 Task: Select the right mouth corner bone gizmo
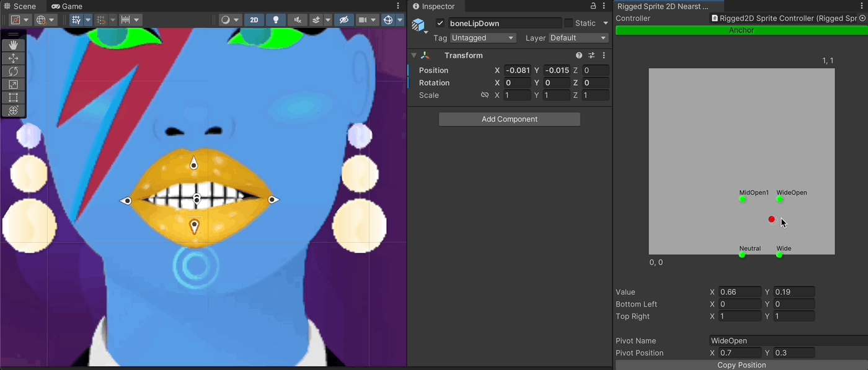point(273,199)
